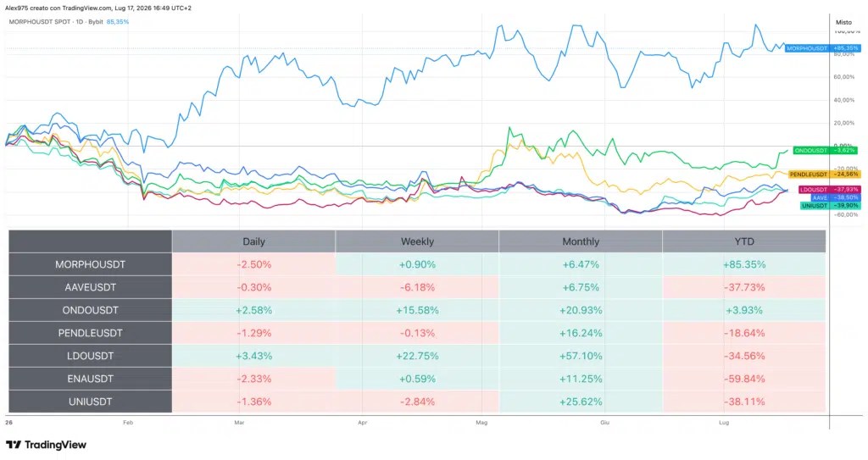Click the Weekly column header
The height and width of the screenshot is (460, 868).
[x=417, y=241]
